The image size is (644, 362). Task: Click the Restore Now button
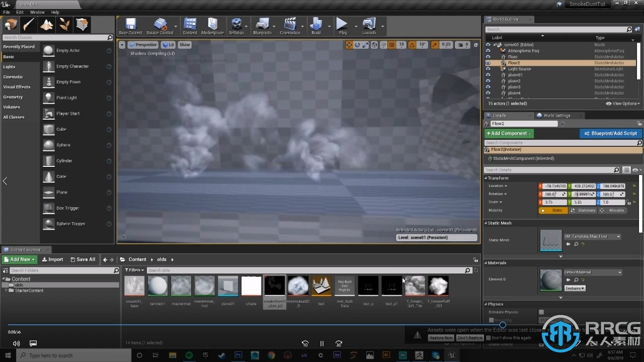pyautogui.click(x=441, y=338)
